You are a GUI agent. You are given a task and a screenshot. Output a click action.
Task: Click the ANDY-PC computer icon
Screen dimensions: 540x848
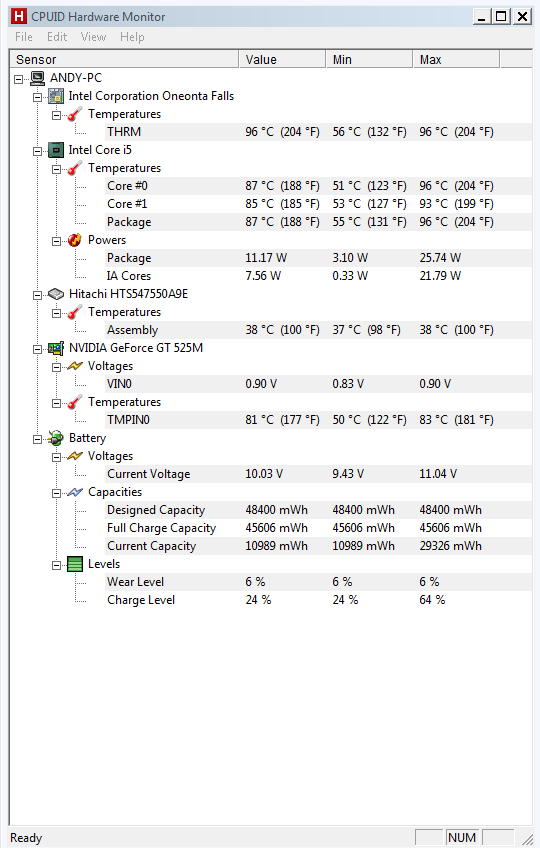[37, 78]
